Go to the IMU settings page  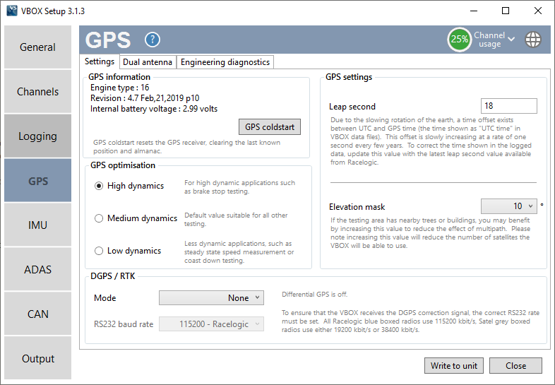[38, 225]
